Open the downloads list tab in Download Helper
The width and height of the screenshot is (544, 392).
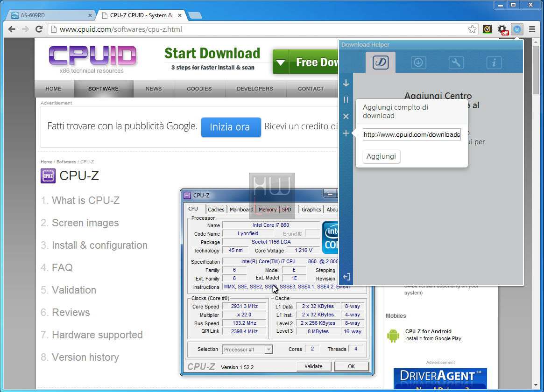[418, 63]
